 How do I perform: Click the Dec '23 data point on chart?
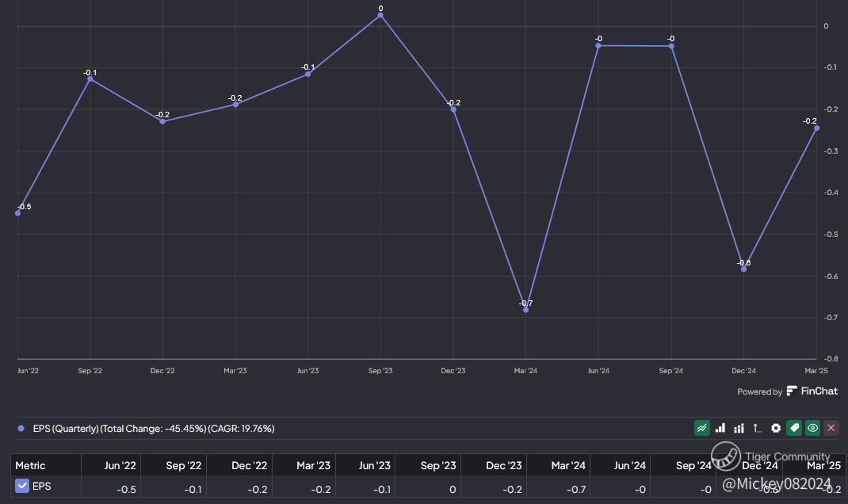[x=453, y=110]
